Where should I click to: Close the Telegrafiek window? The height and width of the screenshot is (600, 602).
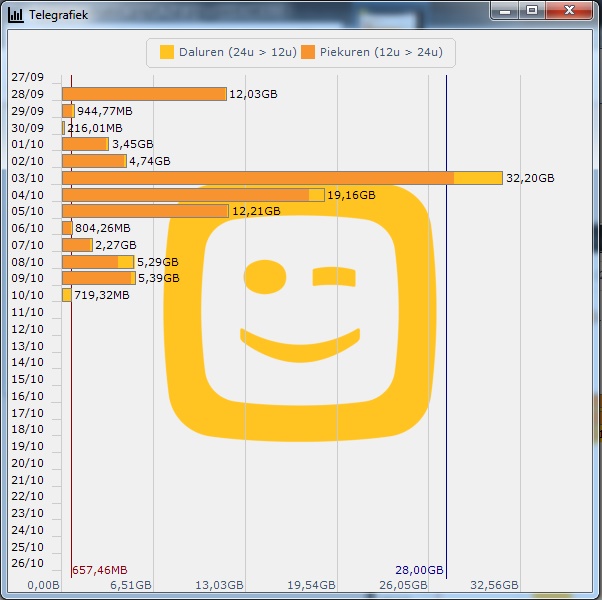click(x=569, y=10)
